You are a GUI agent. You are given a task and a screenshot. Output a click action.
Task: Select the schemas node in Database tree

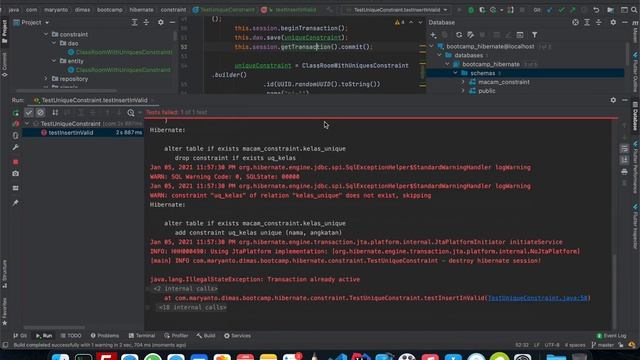pyautogui.click(x=525, y=73)
